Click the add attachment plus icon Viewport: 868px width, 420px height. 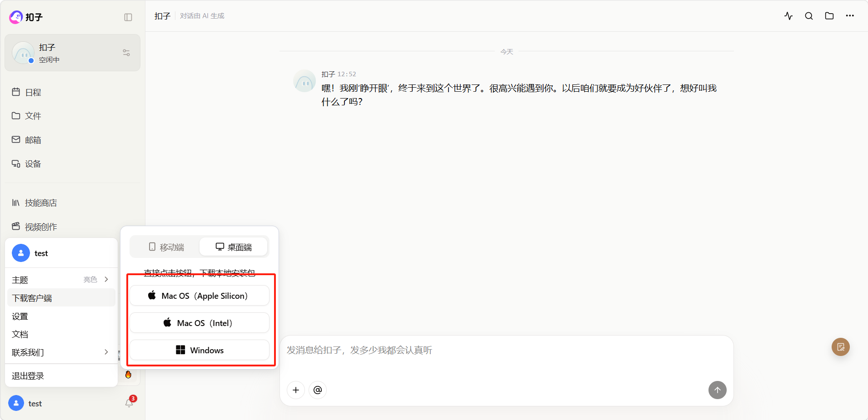(296, 390)
